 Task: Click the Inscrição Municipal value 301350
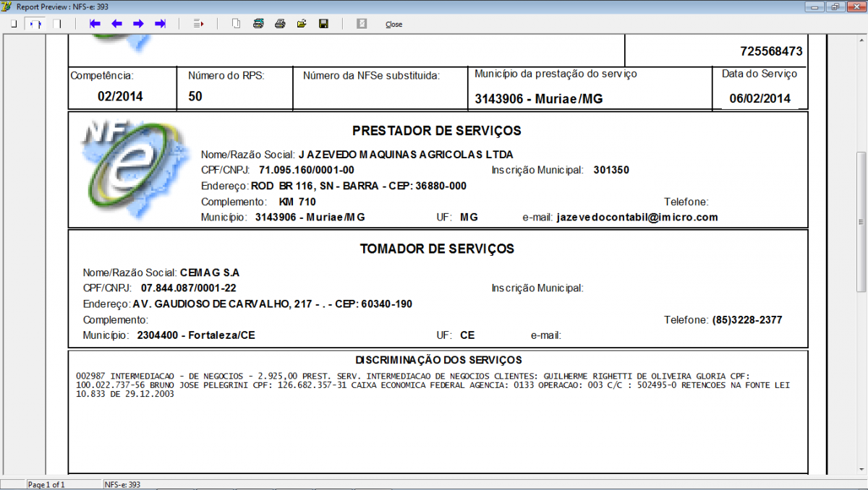(611, 171)
